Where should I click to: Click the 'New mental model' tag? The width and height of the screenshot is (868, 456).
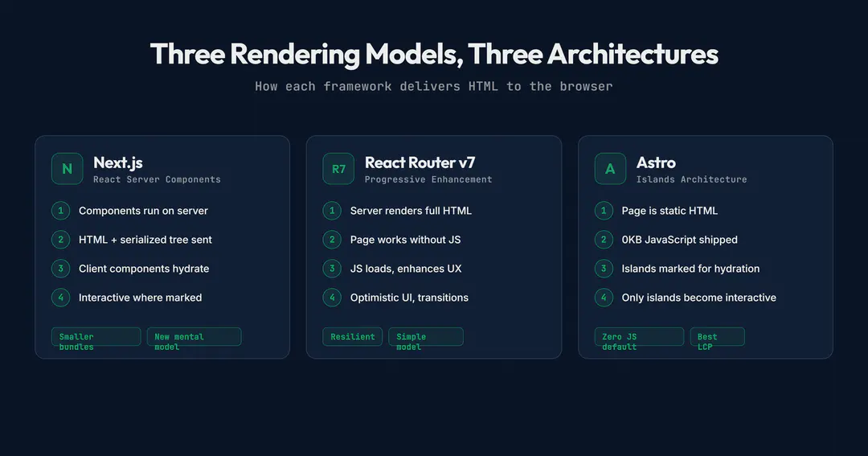pos(194,337)
